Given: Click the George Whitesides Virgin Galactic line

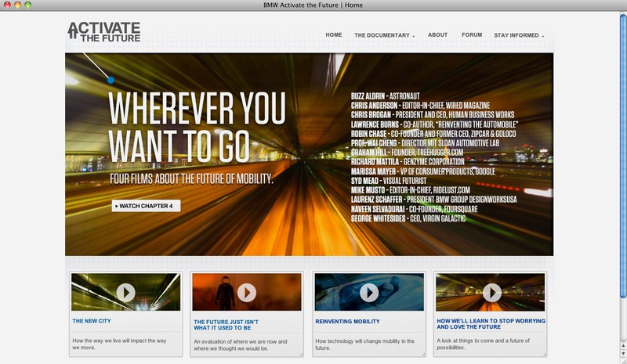Looking at the screenshot, I should coord(408,218).
